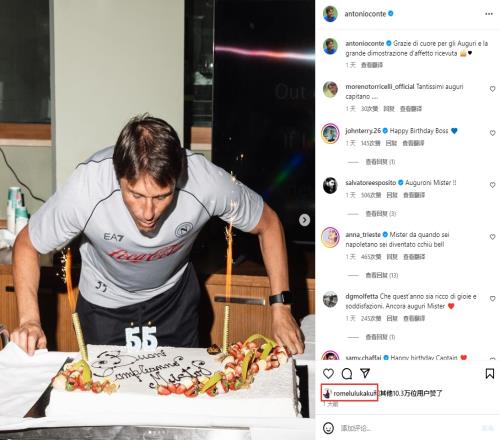Like johnterry.26's Happy Birthday comment

(492, 133)
